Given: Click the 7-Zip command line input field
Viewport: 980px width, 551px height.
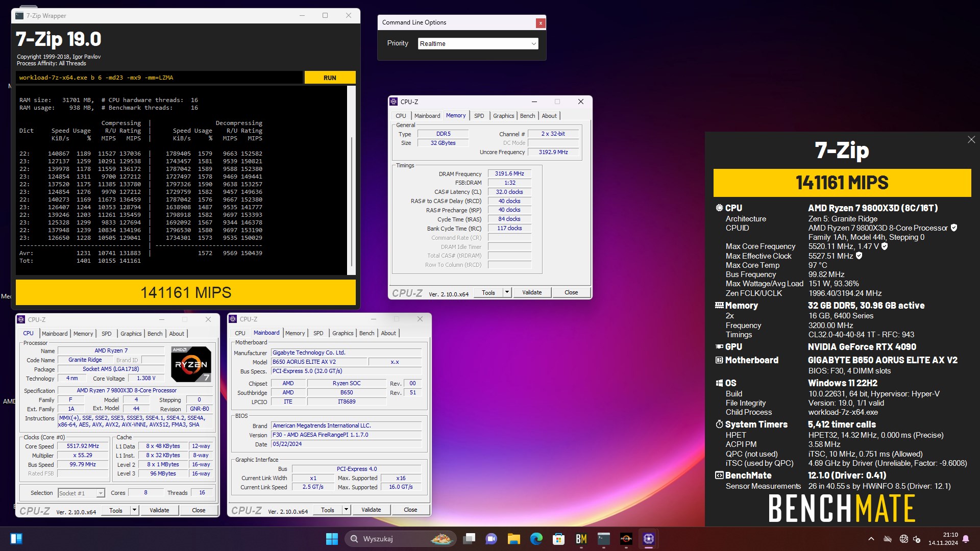Looking at the screenshot, I should coord(159,78).
